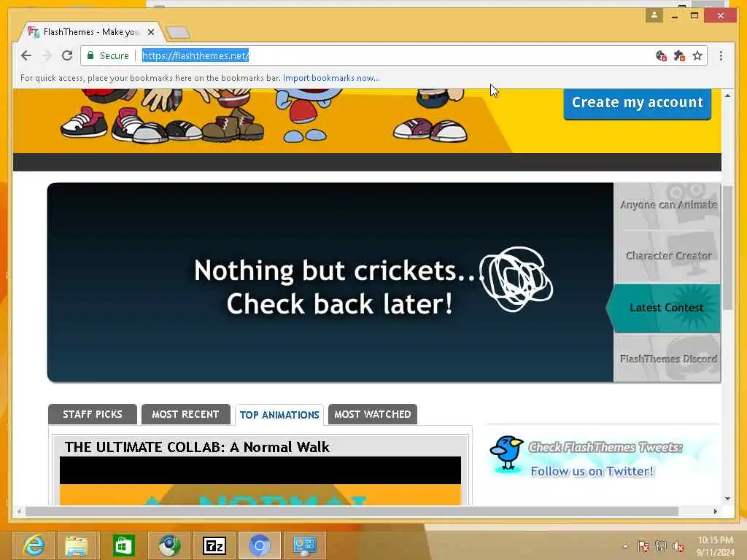Close the FlashThemes browser tab
The width and height of the screenshot is (747, 560).
(x=151, y=32)
